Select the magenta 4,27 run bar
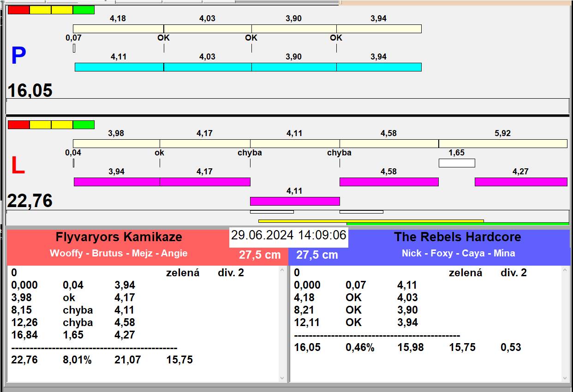The height and width of the screenshot is (392, 573). (521, 182)
